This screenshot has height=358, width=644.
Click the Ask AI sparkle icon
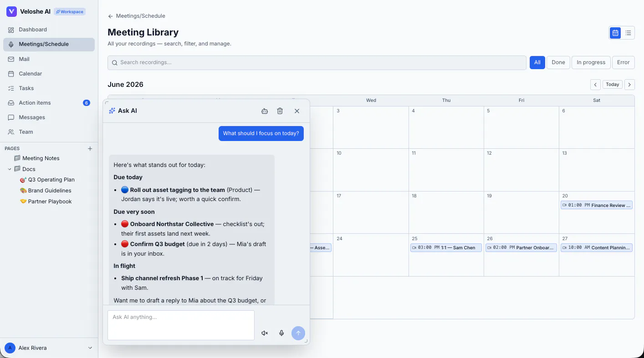pos(112,111)
